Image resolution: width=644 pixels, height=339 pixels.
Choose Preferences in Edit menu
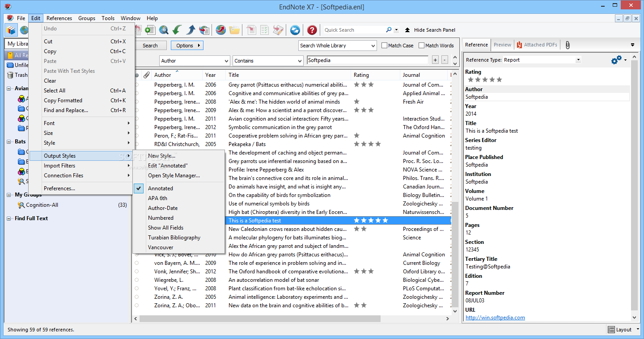pos(81,188)
